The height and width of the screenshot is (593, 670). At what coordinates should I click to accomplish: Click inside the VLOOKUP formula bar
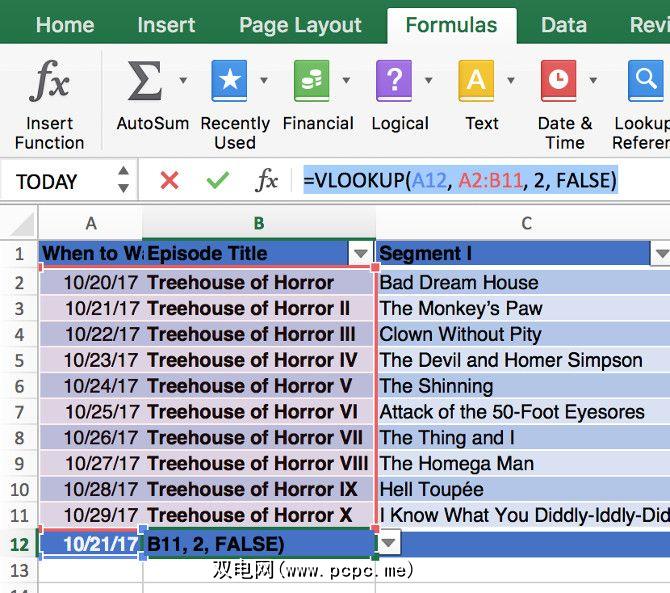point(460,180)
